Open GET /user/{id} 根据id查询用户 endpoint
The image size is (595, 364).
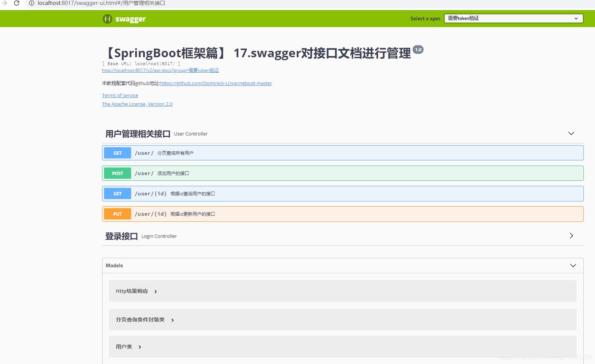coord(343,194)
